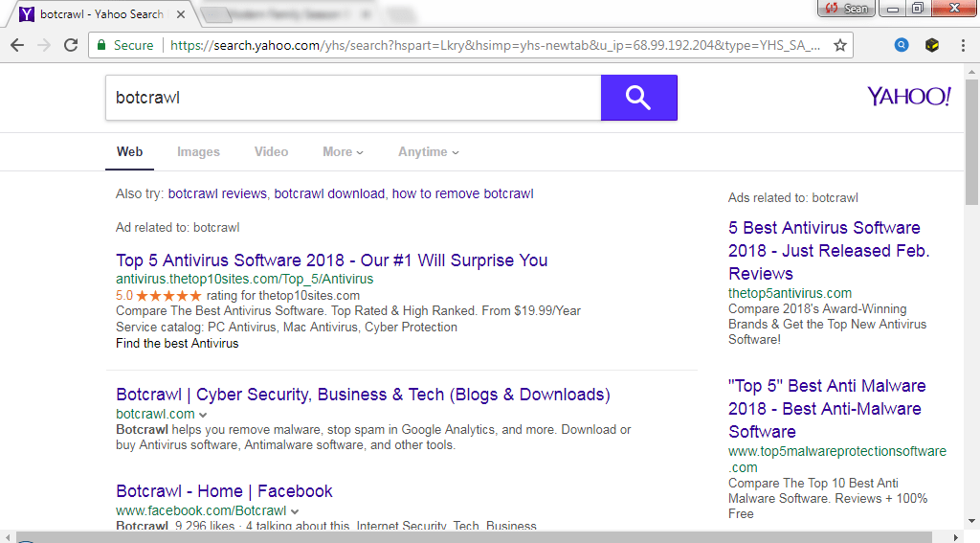Click the scroll up arrow
Viewport: 980px width, 543px height.
pyautogui.click(x=971, y=72)
